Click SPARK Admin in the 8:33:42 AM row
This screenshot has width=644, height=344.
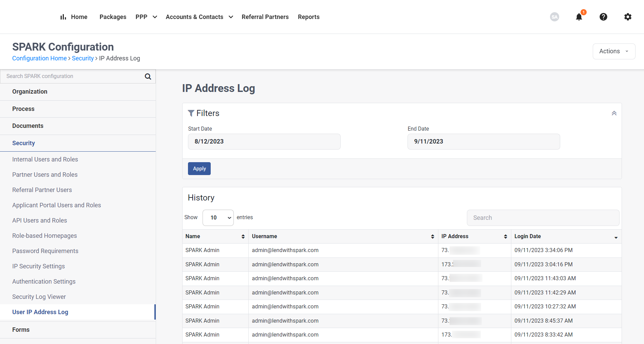pyautogui.click(x=202, y=335)
